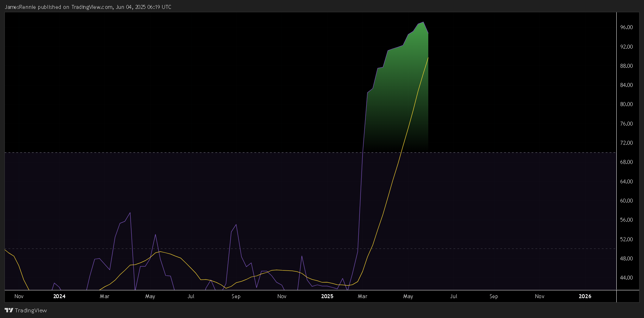Screen dimensions: 644x318
Task: Click the 96.00 price axis label
Action: (626, 27)
